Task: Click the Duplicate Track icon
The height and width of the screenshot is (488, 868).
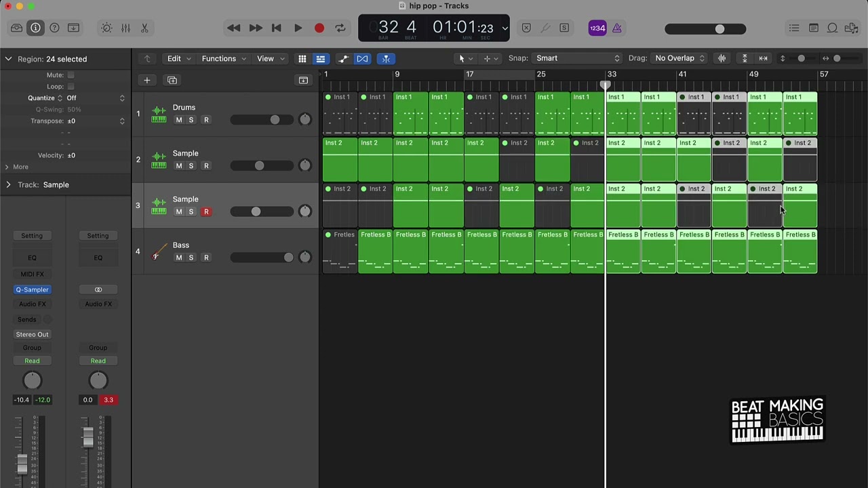Action: click(x=172, y=80)
